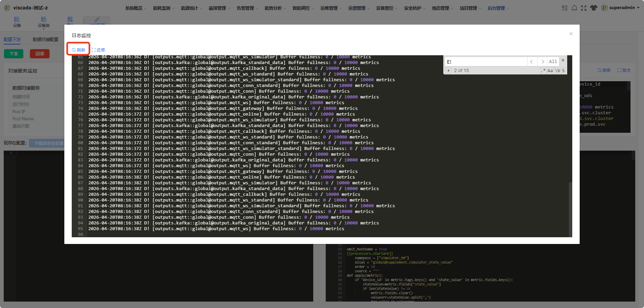
Task: Click the log viewer vertical scrollbar
Action: 570,210
